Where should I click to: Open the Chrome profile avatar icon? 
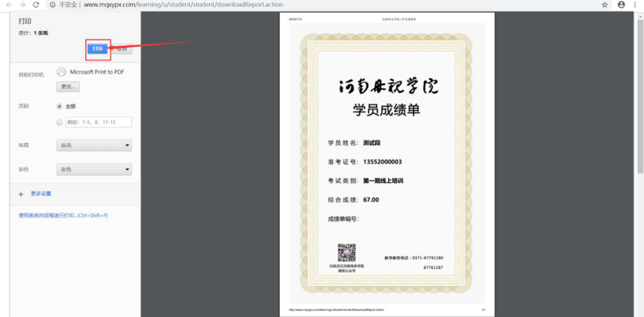622,5
